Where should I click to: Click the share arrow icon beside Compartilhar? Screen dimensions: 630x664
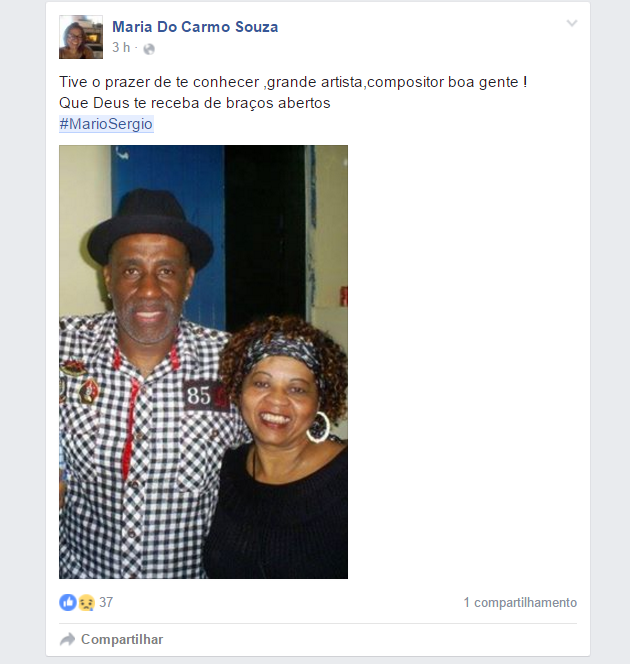[x=67, y=639]
